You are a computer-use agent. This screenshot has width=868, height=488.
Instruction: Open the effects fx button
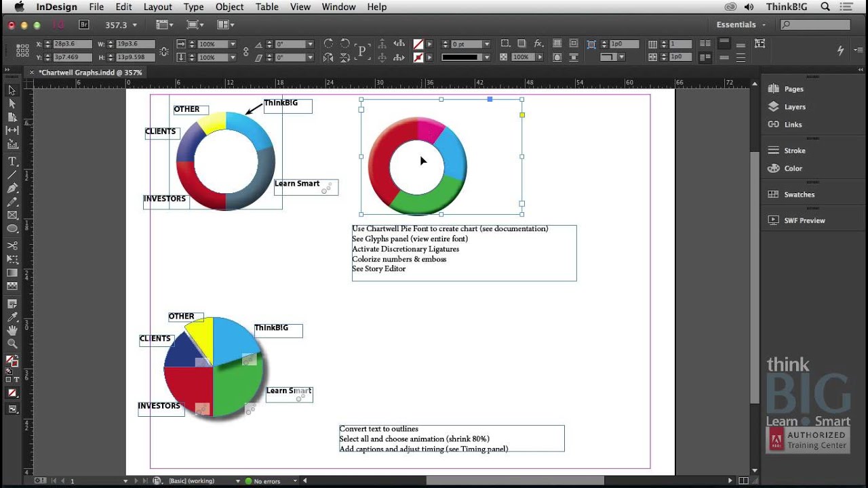click(x=538, y=44)
